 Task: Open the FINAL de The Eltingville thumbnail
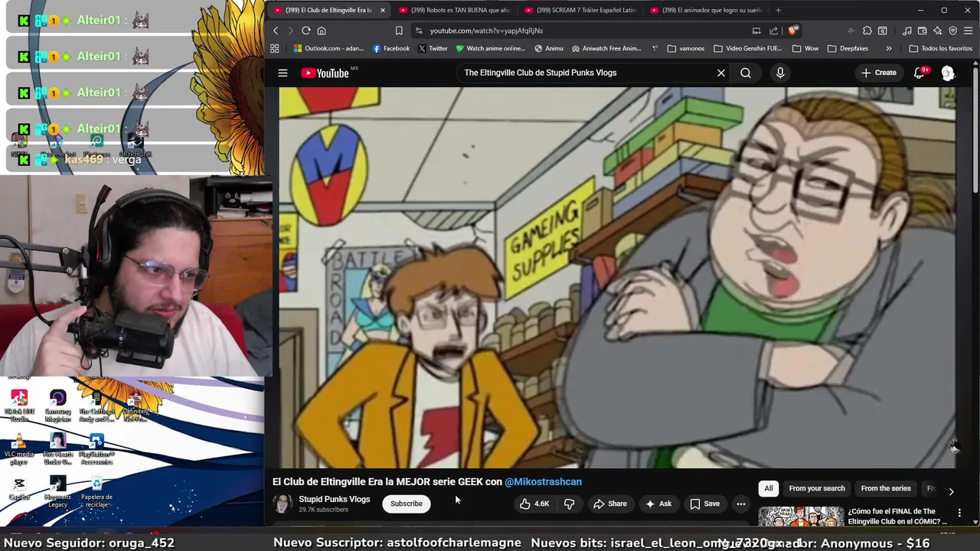pyautogui.click(x=801, y=517)
